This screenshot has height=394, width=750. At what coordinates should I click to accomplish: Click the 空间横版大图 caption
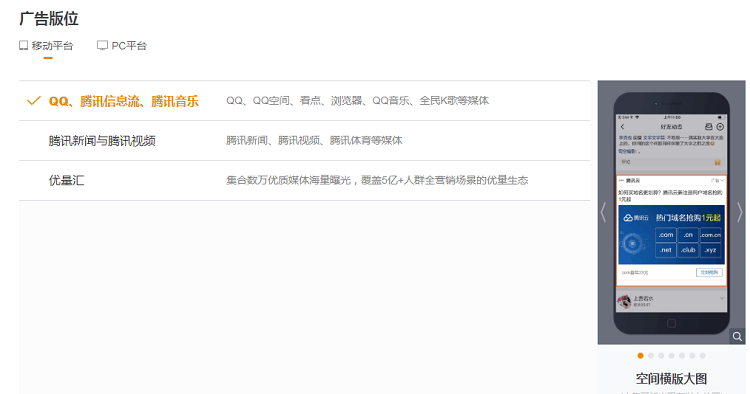click(671, 379)
